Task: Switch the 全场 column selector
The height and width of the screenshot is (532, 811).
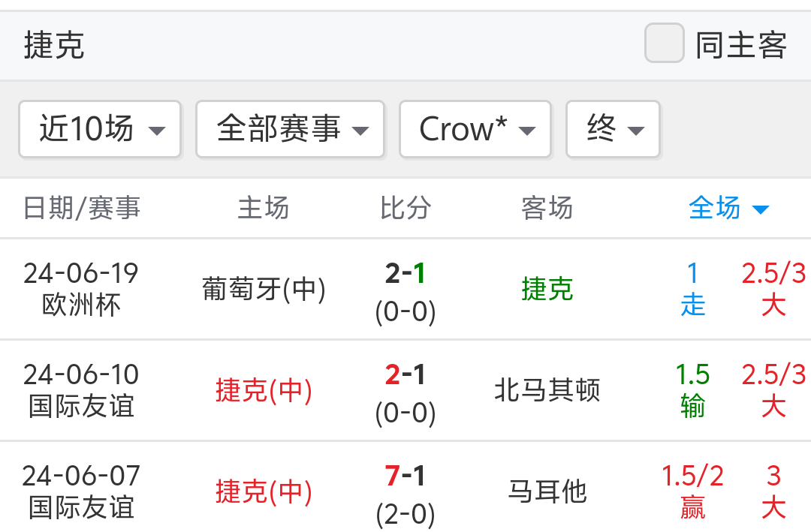Action: (715, 208)
